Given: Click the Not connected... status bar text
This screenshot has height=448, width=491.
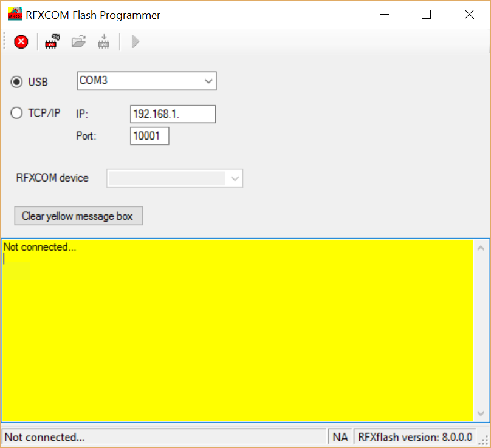Looking at the screenshot, I should tap(44, 437).
